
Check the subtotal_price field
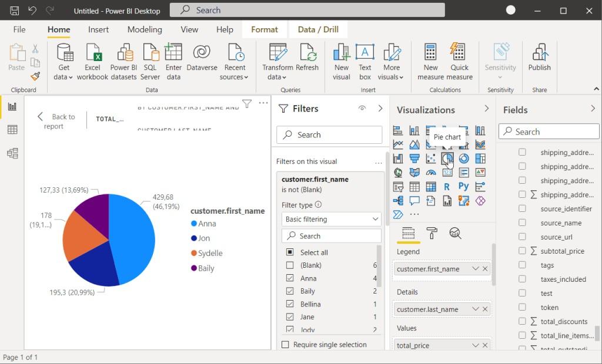tap(522, 251)
